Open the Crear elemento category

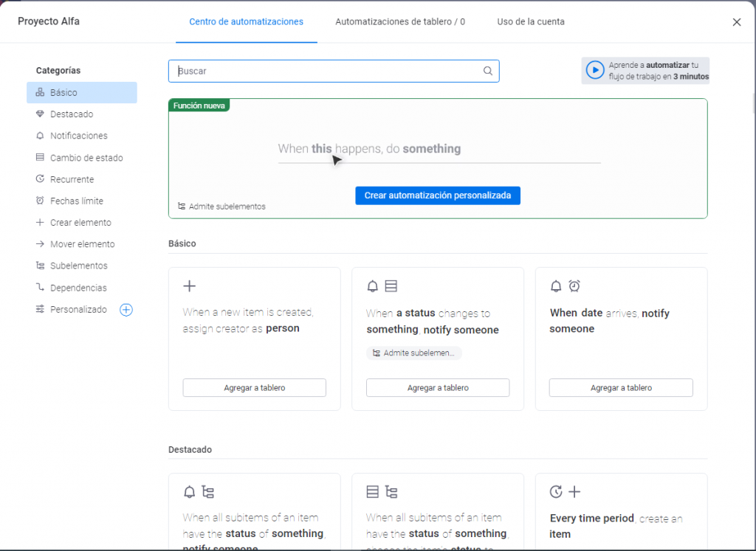click(80, 223)
